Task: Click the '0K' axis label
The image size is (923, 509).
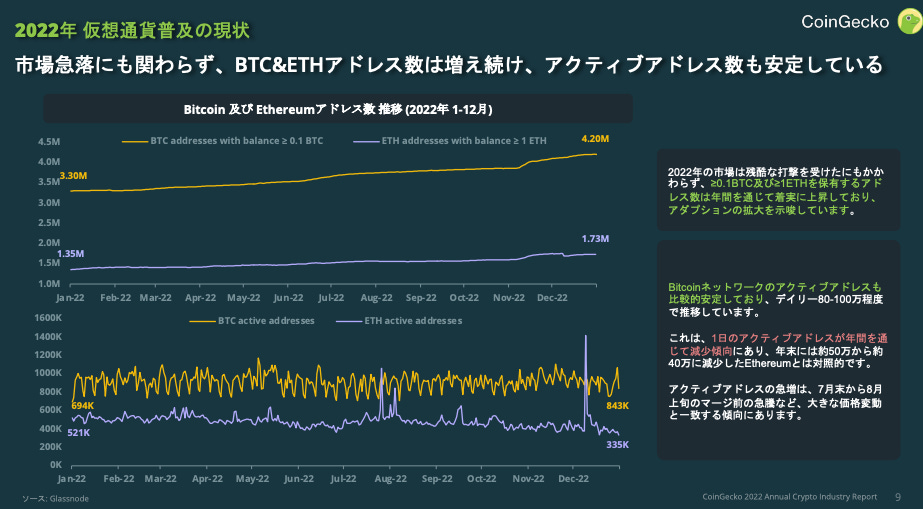Action: click(56, 465)
